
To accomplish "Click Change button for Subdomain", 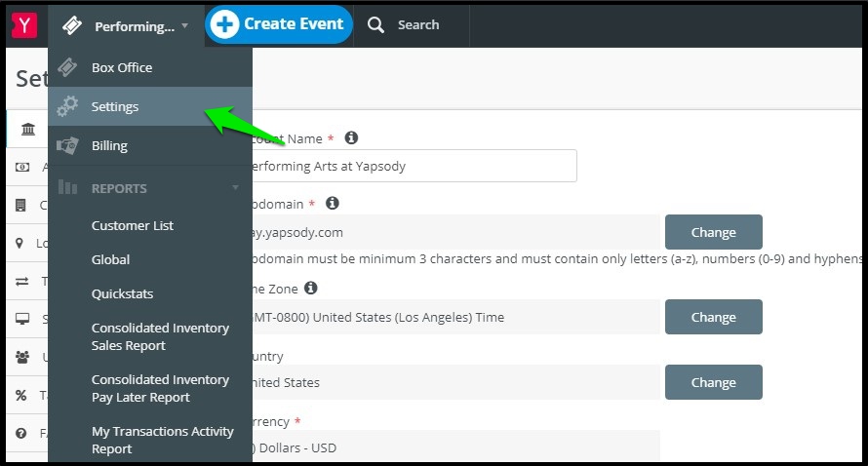I will pyautogui.click(x=714, y=232).
